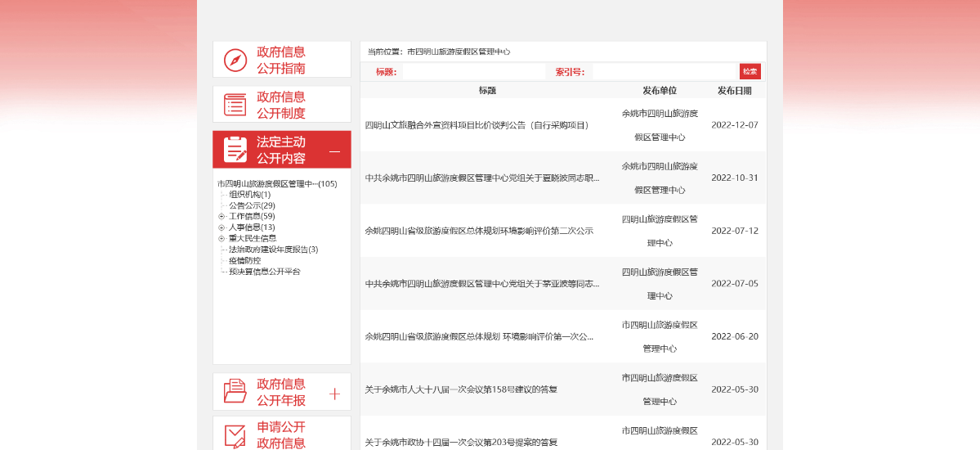Select 预决算信息公开平台 in the tree
This screenshot has width=980, height=450.
[x=265, y=272]
